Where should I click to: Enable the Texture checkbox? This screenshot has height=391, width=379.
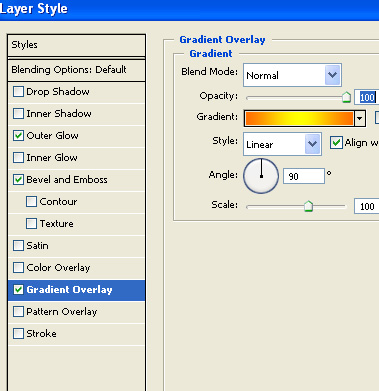pyautogui.click(x=31, y=224)
